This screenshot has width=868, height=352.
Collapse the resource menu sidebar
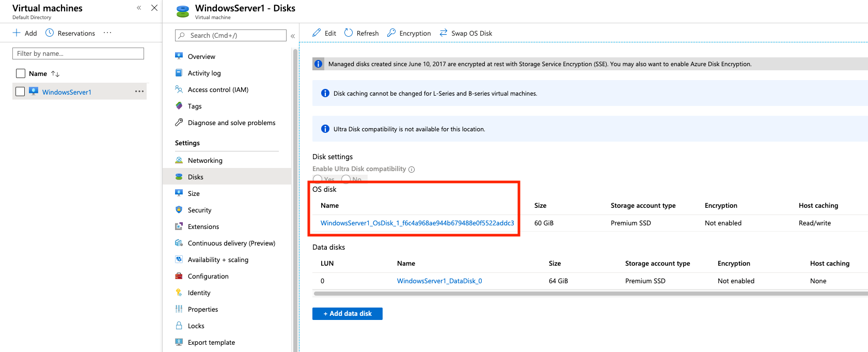(293, 36)
